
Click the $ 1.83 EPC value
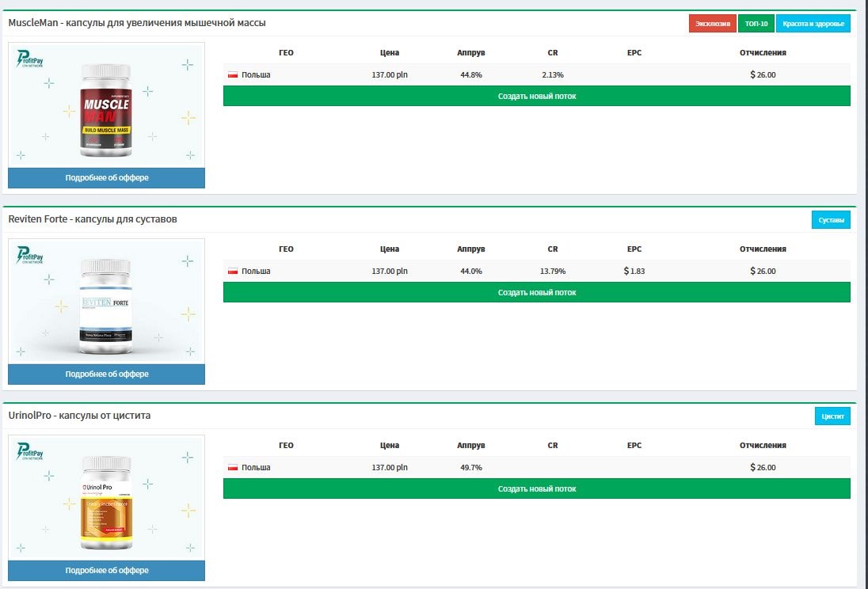pyautogui.click(x=634, y=272)
